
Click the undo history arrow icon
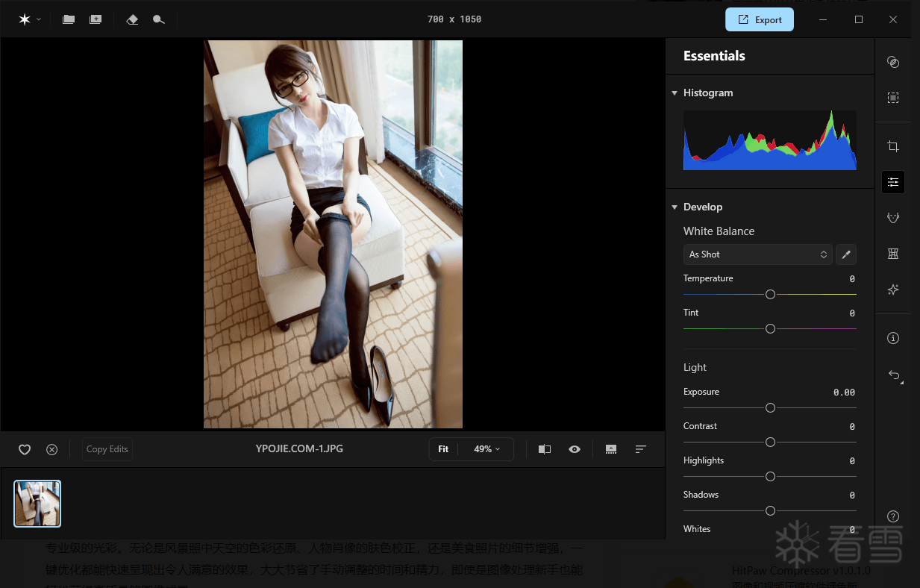click(894, 375)
